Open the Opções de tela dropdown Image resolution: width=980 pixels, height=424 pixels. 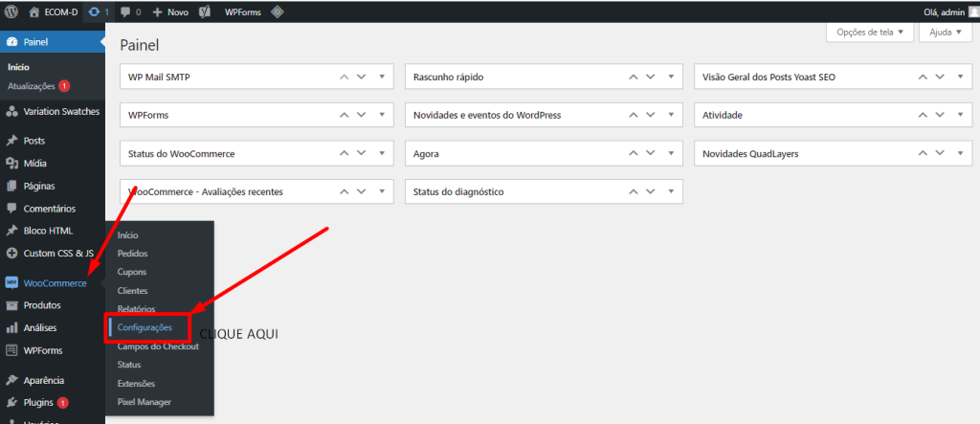[870, 33]
